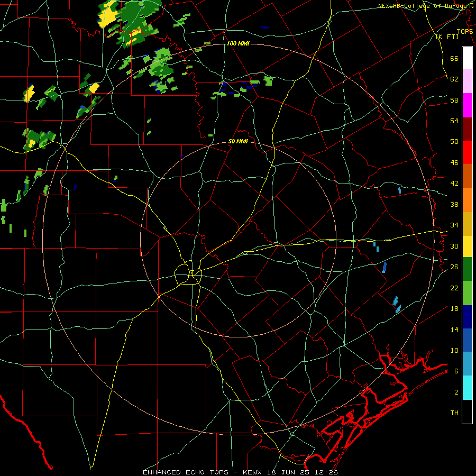476x476 pixels.
Task: Click the "50 NMI" range ring label
Action: [238, 141]
